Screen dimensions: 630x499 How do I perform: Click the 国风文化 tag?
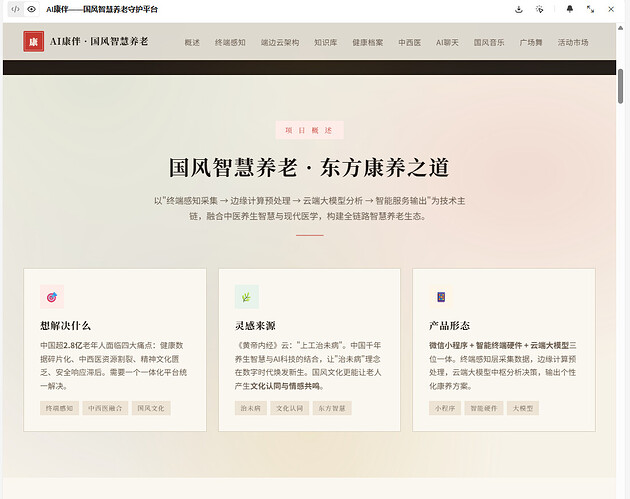pos(151,408)
